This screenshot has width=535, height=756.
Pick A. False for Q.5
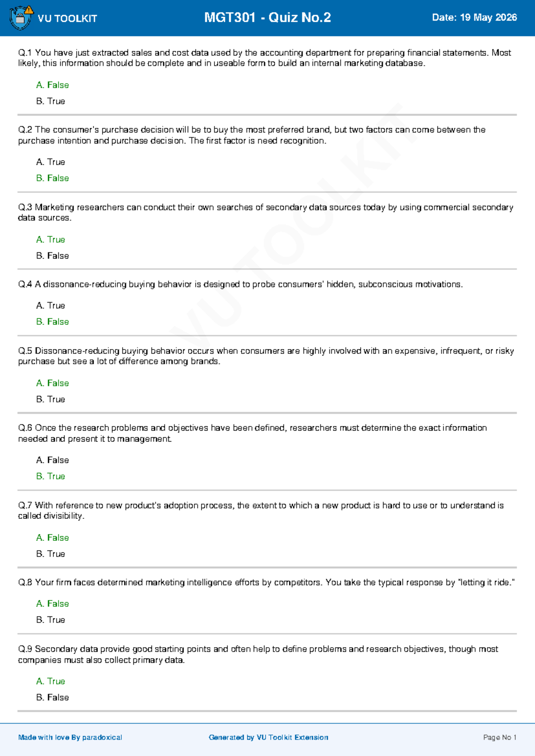pyautogui.click(x=53, y=383)
